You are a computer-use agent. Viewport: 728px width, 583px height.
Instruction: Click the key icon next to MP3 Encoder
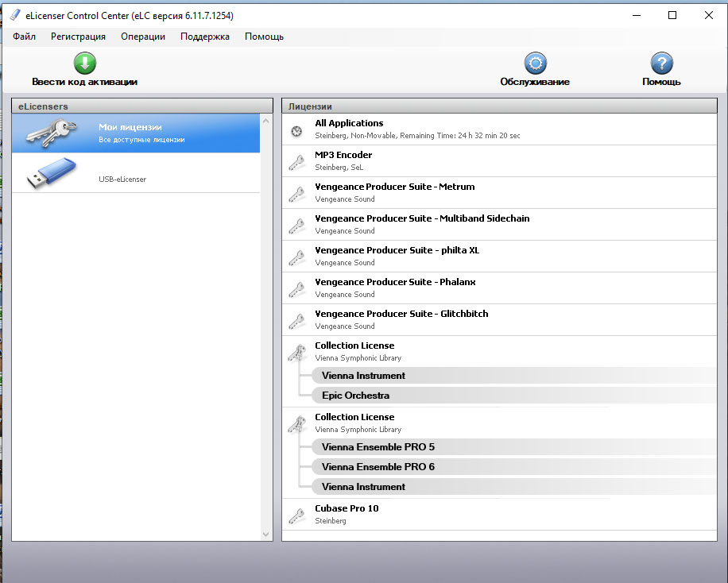click(296, 163)
